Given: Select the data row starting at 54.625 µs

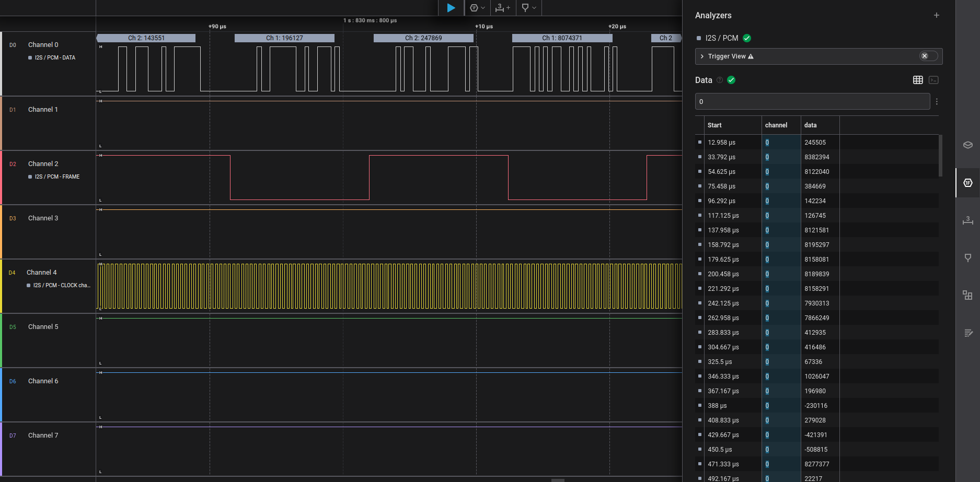Looking at the screenshot, I should pyautogui.click(x=817, y=172).
